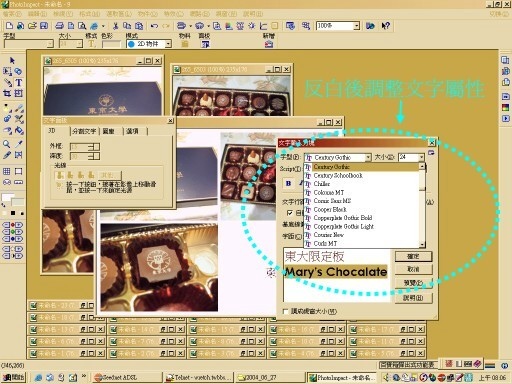The height and width of the screenshot is (384, 512).
Task: Click the 確定 (OK) button
Action: pos(413,256)
